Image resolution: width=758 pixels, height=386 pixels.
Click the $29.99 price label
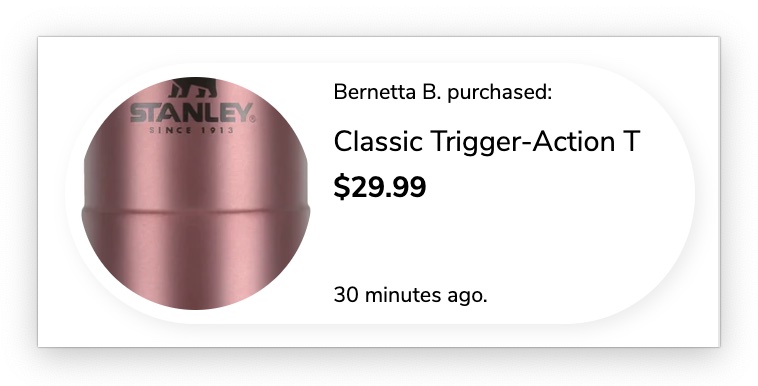pyautogui.click(x=380, y=188)
